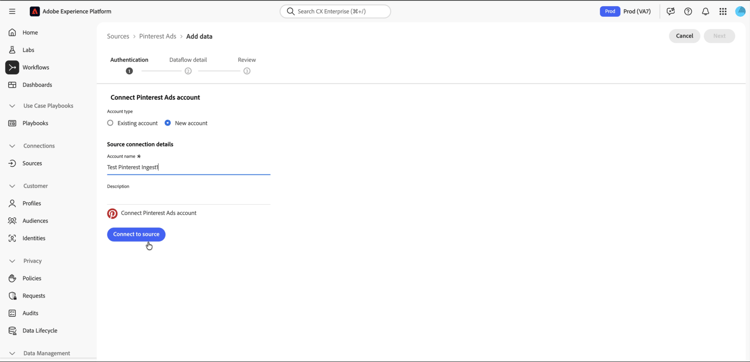Click the Connect to source button

(136, 234)
